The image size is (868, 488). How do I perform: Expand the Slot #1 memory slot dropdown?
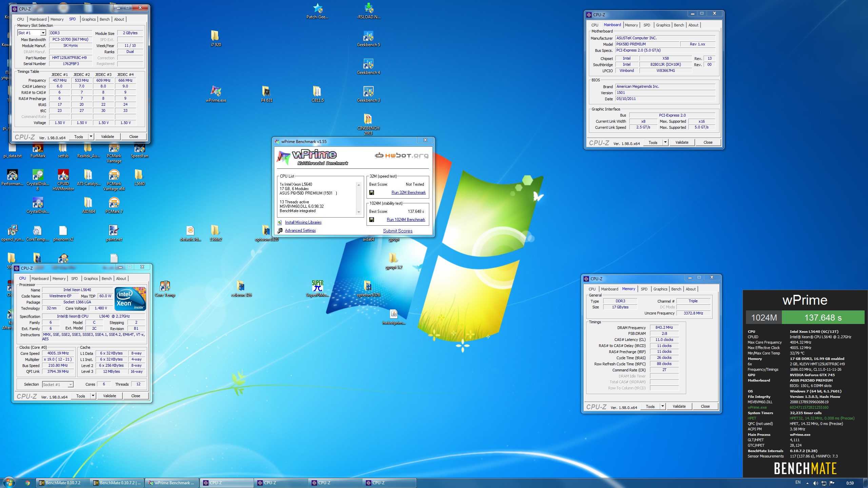43,33
